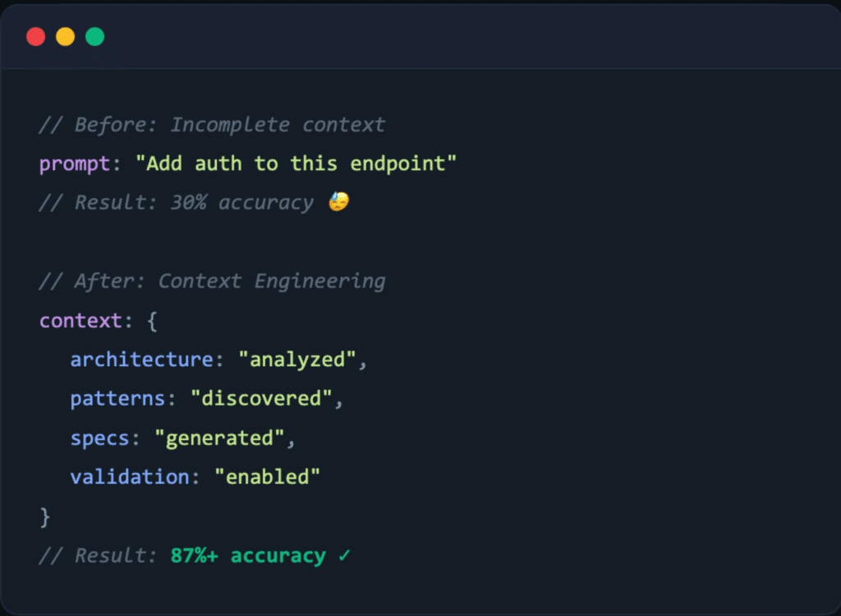841x616 pixels.
Task: Click the "Before: Incomplete context" comment
Action: coord(212,125)
